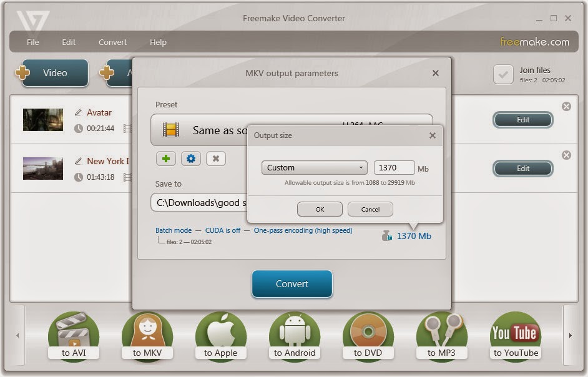Open the Custom output size dropdown

(313, 167)
